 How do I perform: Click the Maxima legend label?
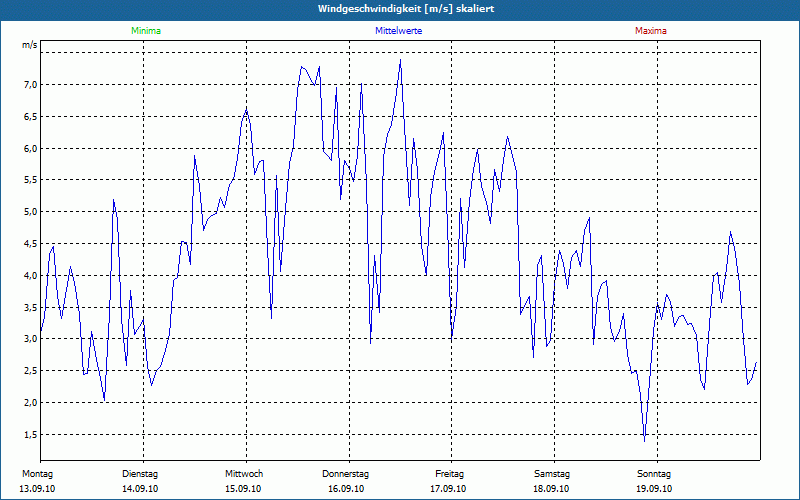pos(651,31)
